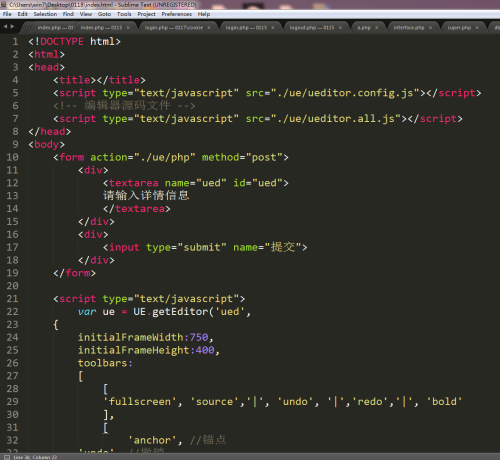Screen dimensions: 500x460
Task: Close the logout.php — 0115 tab
Action: pos(340,28)
